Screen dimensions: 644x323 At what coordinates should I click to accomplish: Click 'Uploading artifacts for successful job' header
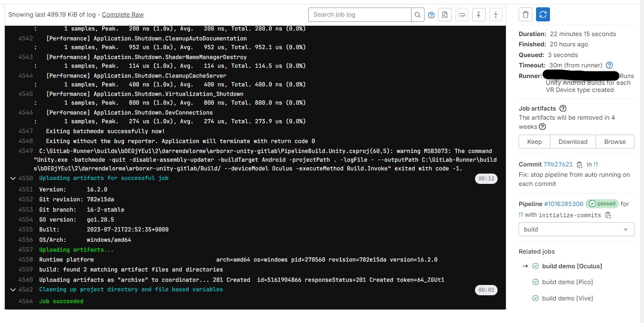[104, 178]
